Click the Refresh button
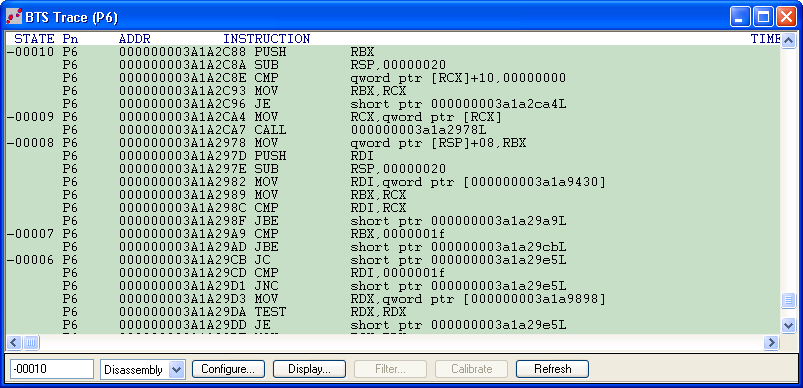The width and height of the screenshot is (803, 388). (552, 369)
